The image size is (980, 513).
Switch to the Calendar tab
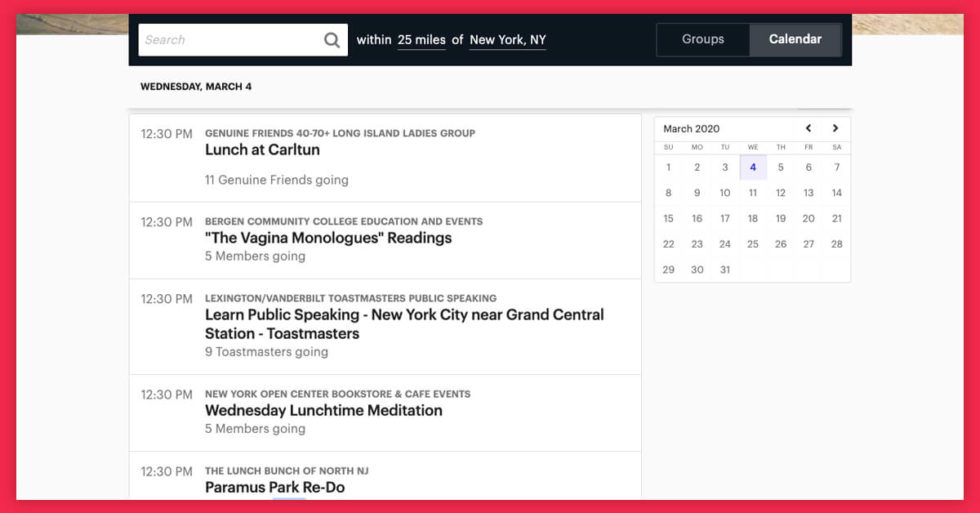(x=795, y=39)
